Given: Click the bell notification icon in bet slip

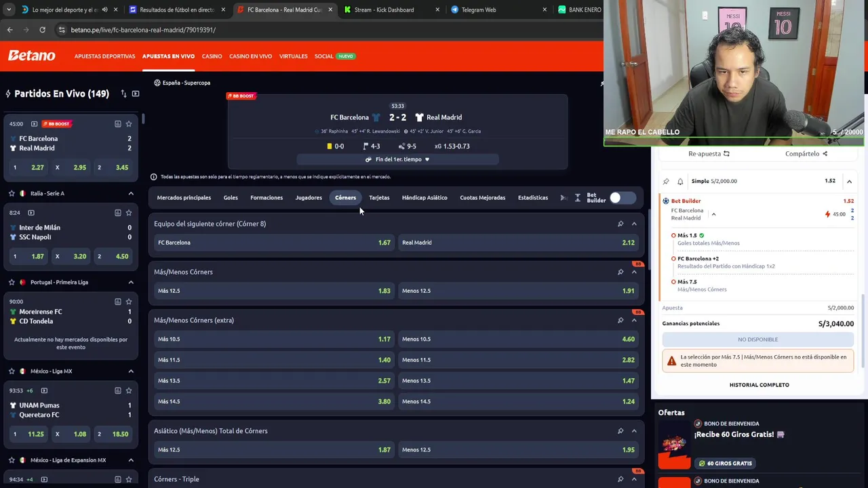Looking at the screenshot, I should [680, 181].
